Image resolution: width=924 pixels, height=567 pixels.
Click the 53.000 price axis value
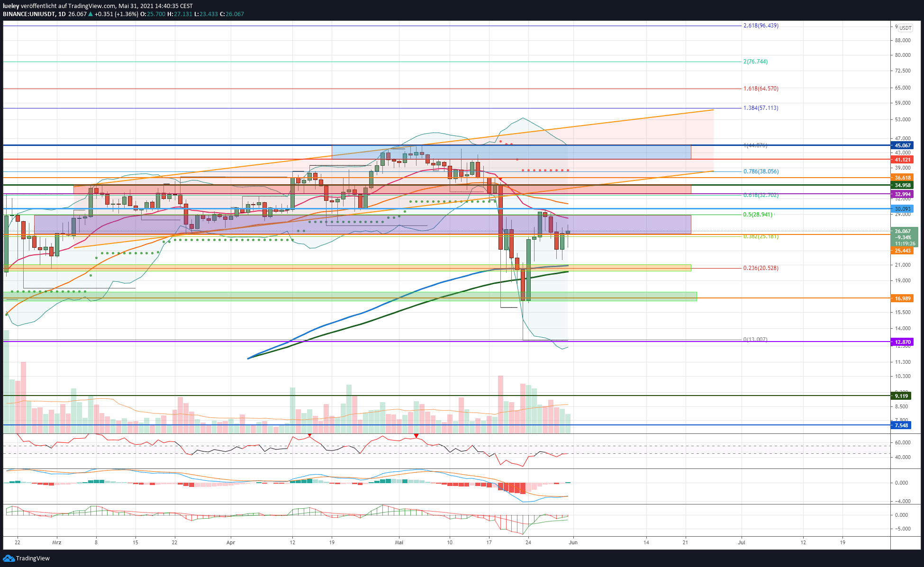[x=903, y=119]
